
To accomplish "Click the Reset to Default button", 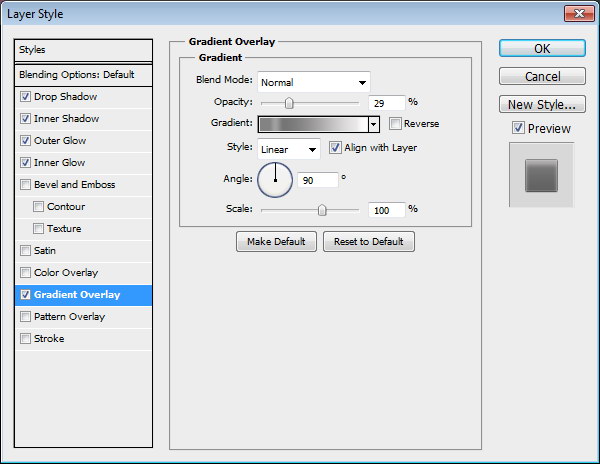I will [368, 242].
